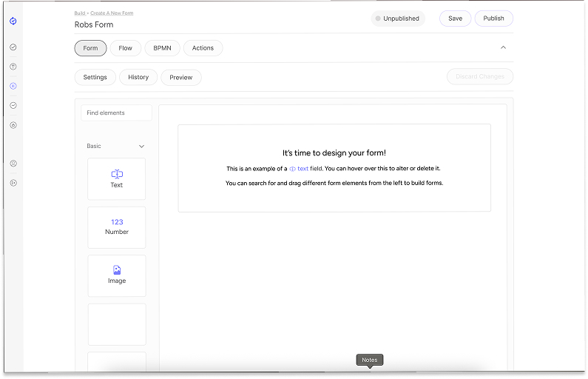The height and width of the screenshot is (379, 588).
Task: Click the Save button
Action: click(x=455, y=19)
